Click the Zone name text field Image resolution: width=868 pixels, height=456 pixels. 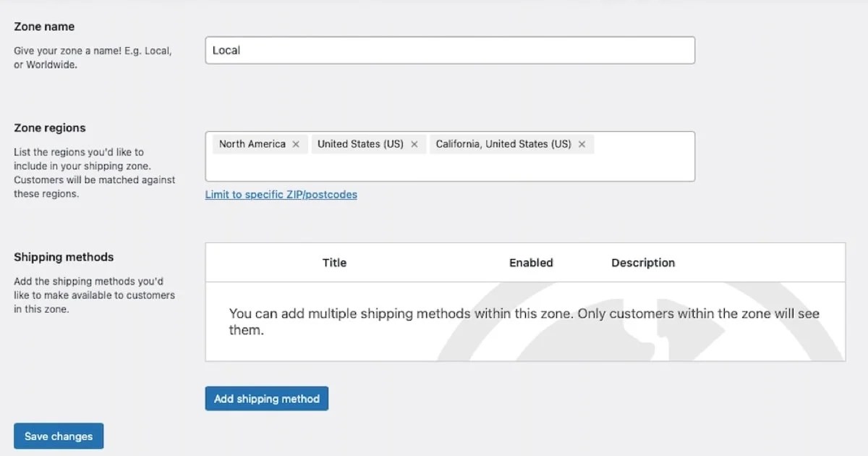(x=449, y=51)
